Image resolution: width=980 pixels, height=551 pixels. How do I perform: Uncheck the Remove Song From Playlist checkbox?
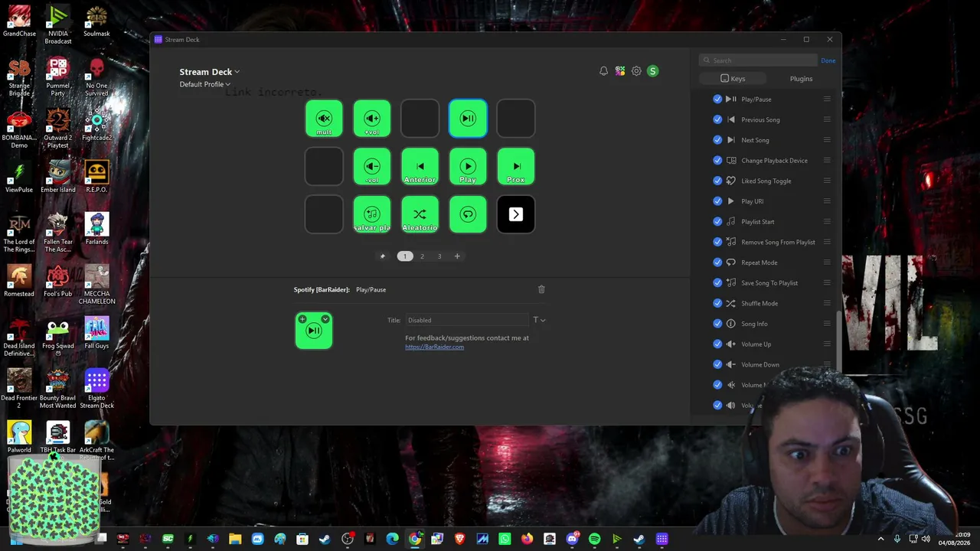pyautogui.click(x=717, y=242)
